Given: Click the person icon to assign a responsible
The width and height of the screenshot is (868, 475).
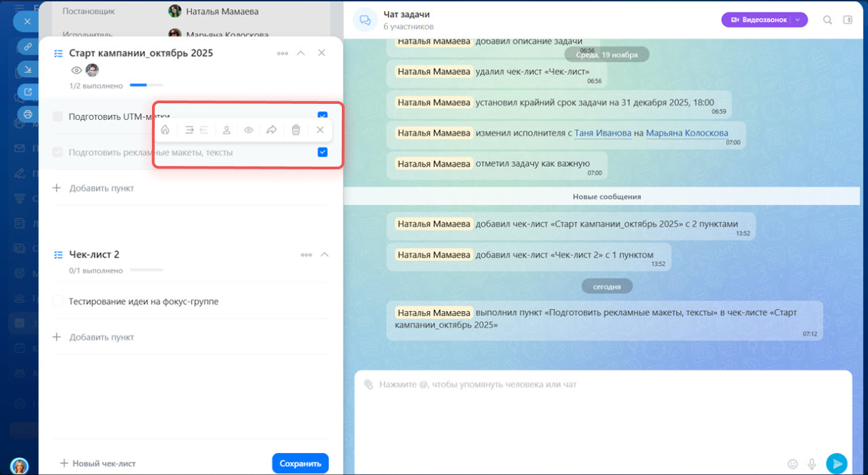Looking at the screenshot, I should click(226, 130).
